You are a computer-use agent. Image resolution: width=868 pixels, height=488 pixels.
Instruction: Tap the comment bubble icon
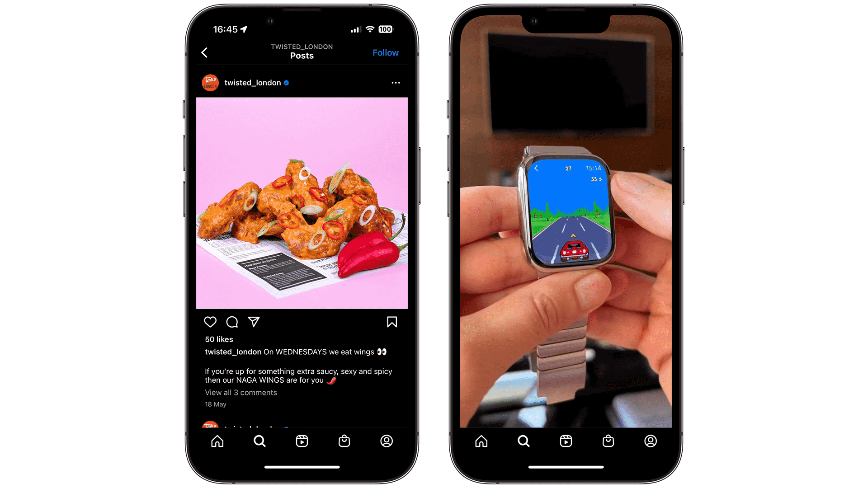pyautogui.click(x=231, y=322)
